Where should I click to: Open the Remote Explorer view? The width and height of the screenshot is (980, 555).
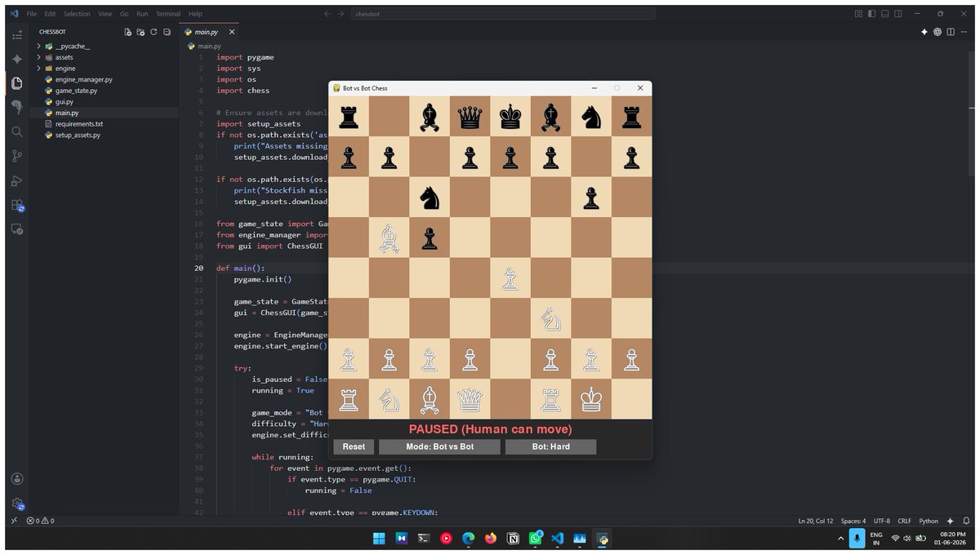17,230
